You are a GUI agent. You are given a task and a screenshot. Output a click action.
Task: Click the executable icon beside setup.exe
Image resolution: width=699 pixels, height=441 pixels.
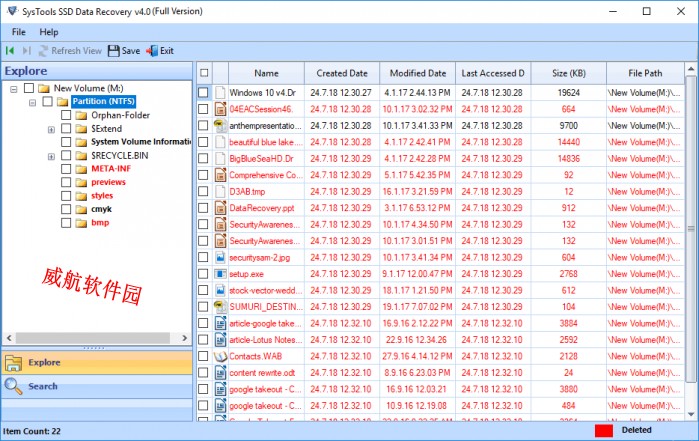point(221,273)
